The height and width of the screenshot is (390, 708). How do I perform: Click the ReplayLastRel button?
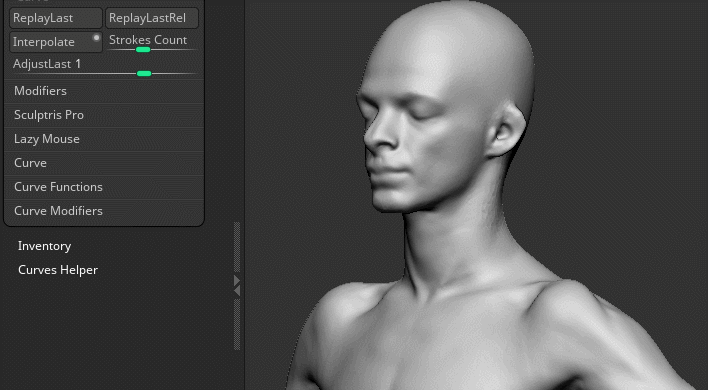click(x=152, y=19)
